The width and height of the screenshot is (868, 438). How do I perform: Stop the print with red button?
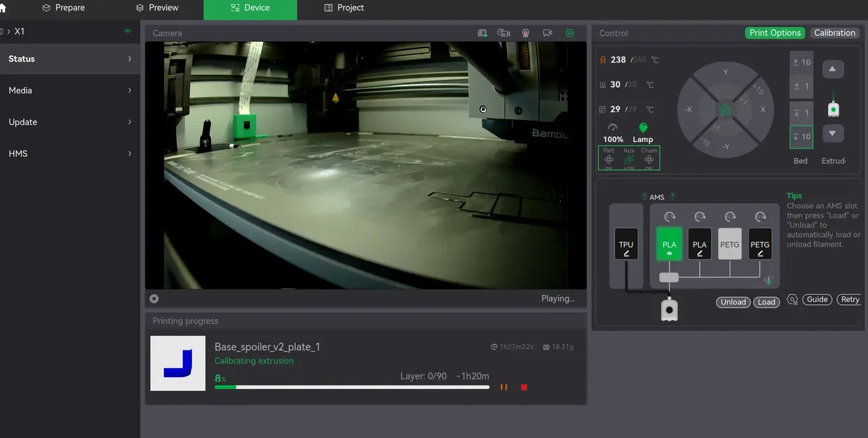pyautogui.click(x=524, y=387)
